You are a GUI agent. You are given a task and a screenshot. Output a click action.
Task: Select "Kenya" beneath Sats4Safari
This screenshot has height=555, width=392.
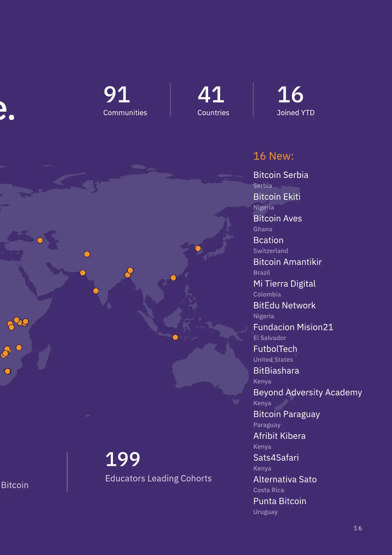pyautogui.click(x=262, y=469)
